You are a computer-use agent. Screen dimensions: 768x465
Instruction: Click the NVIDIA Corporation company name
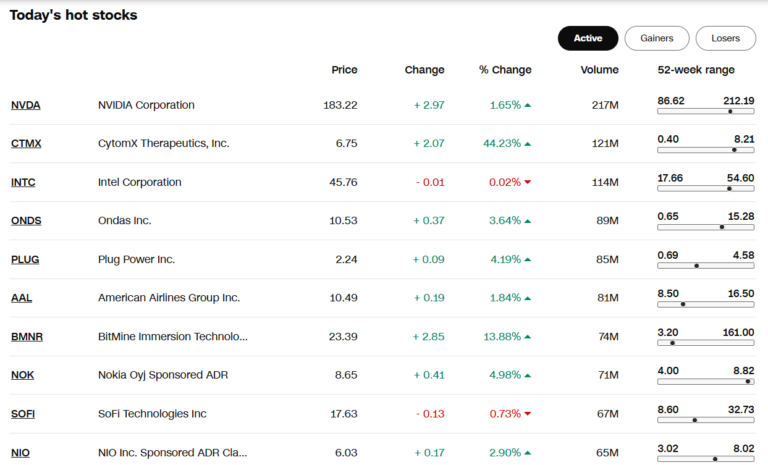pyautogui.click(x=146, y=105)
